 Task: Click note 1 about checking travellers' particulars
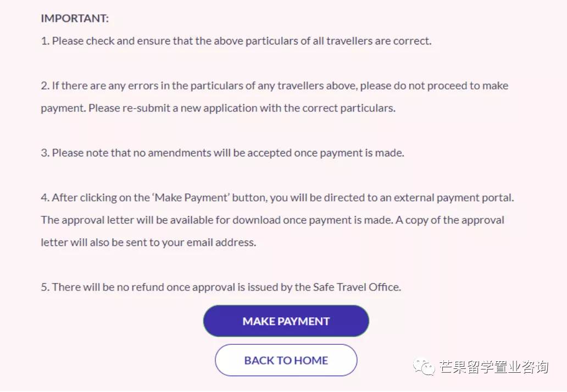tap(236, 41)
